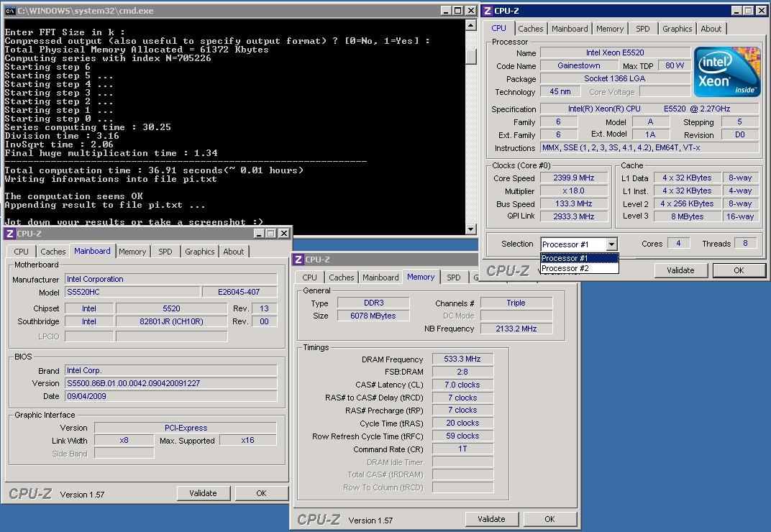
Task: Click the CPU-Z Z icon in processor window
Action: (x=488, y=11)
